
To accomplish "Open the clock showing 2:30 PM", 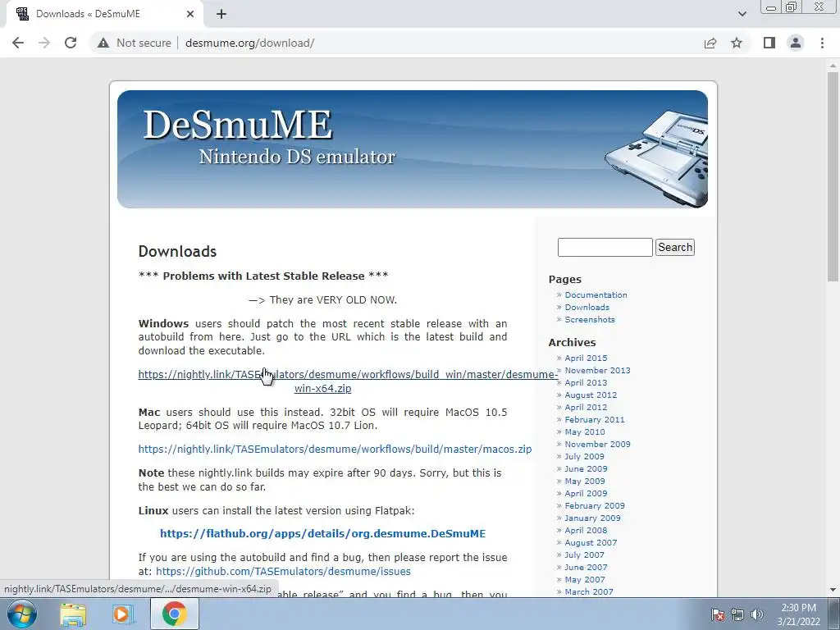I will 798,614.
